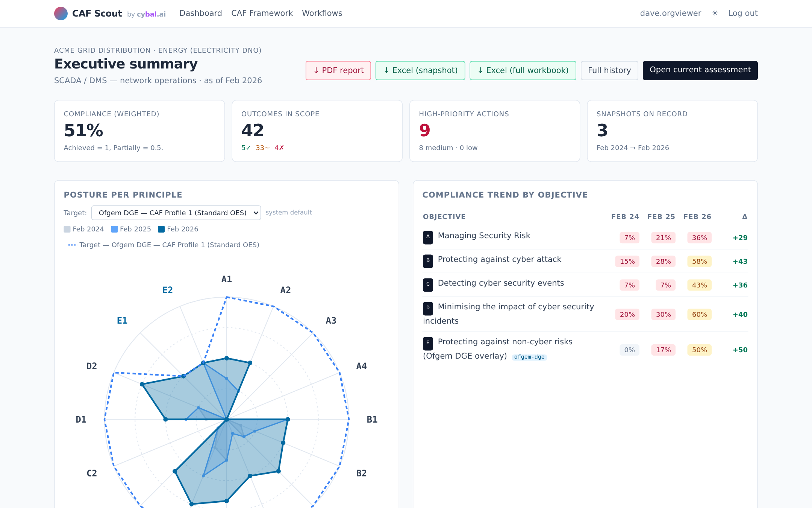Click objective B badge icon
Image resolution: width=812 pixels, height=508 pixels.
coord(428,261)
